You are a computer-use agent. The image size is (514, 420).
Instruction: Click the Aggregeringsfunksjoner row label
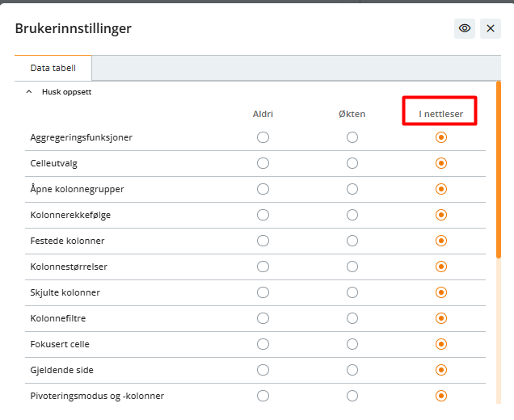tap(82, 137)
